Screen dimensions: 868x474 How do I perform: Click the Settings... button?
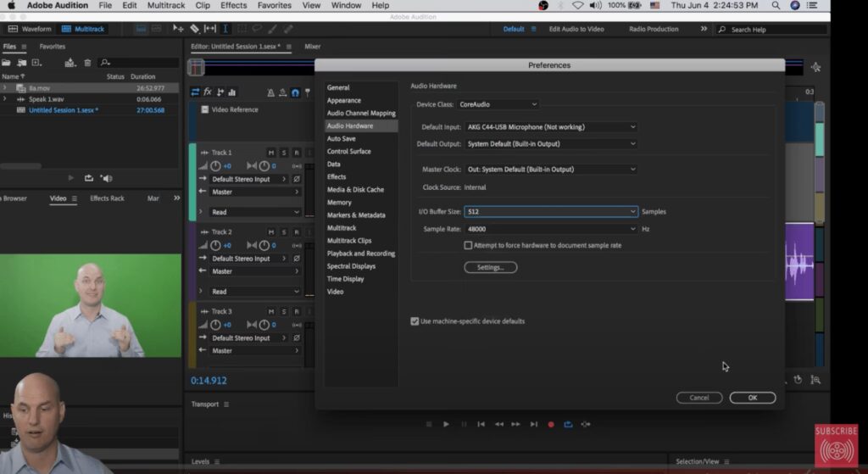[x=490, y=267]
